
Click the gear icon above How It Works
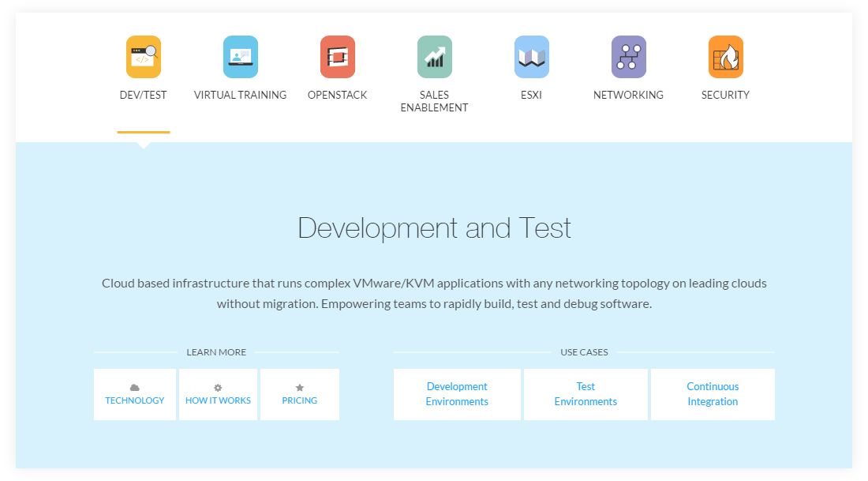pyautogui.click(x=218, y=388)
